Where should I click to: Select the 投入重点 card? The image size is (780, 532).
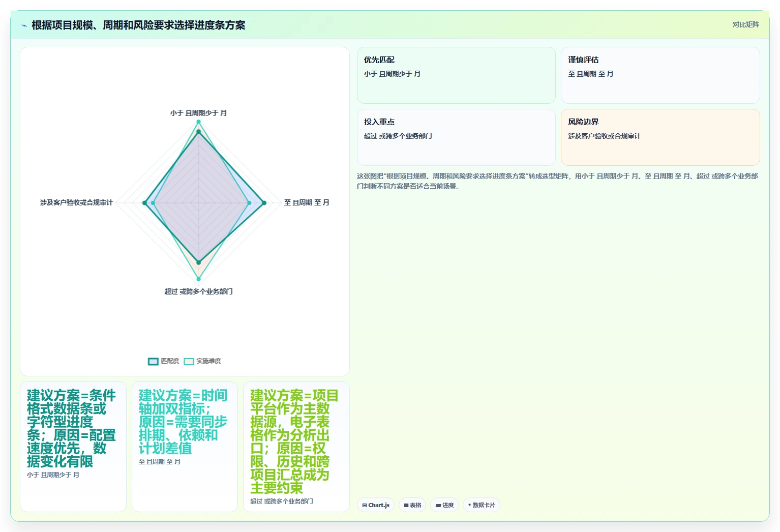(456, 137)
